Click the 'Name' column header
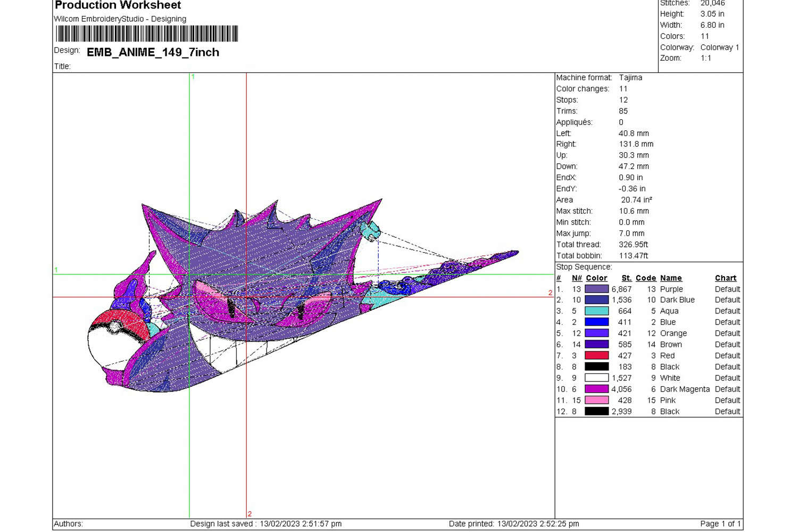Image resolution: width=799 pixels, height=532 pixels. 671,278
